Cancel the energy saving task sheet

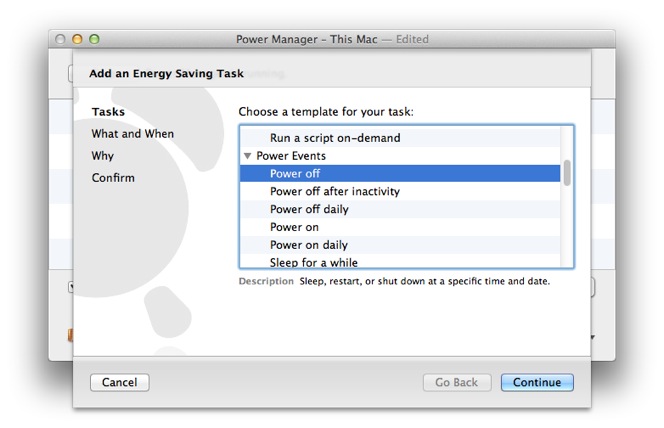(x=119, y=382)
